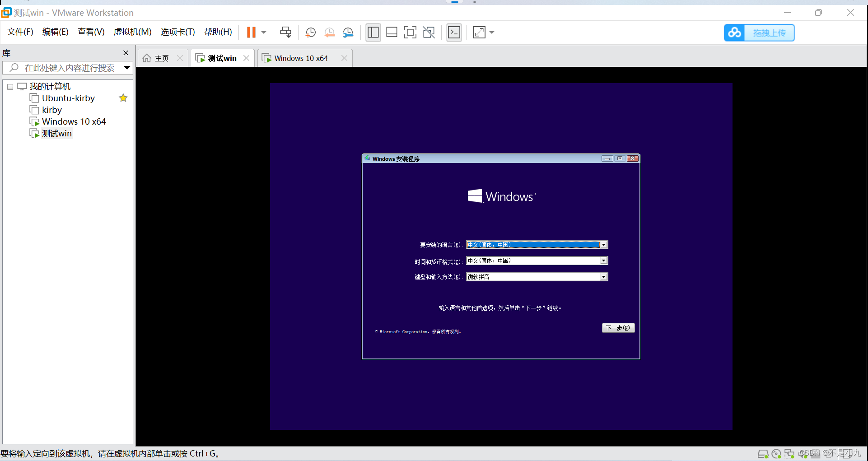Open the power options dropdown next to pause
Viewport: 868px width, 461px height.
(x=264, y=33)
